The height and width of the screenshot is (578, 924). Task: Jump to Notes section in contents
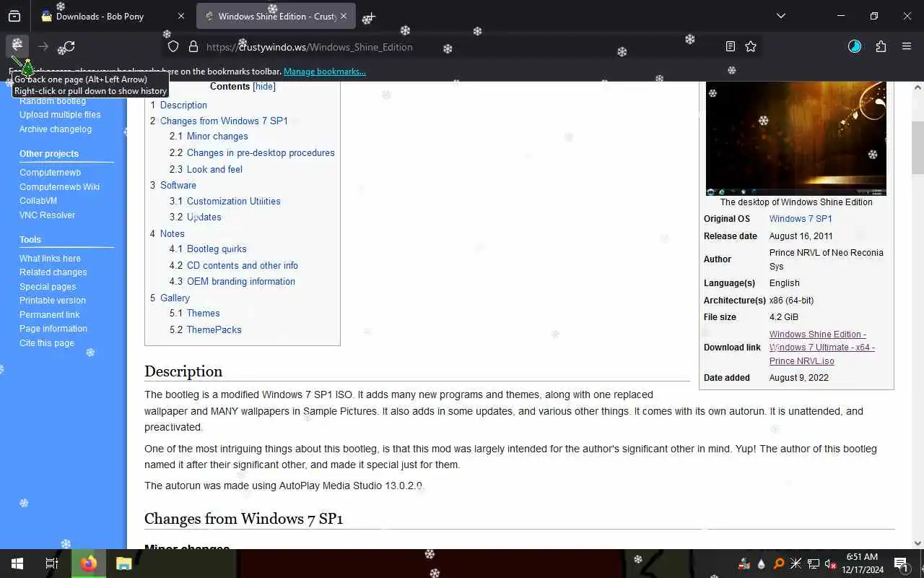click(172, 233)
